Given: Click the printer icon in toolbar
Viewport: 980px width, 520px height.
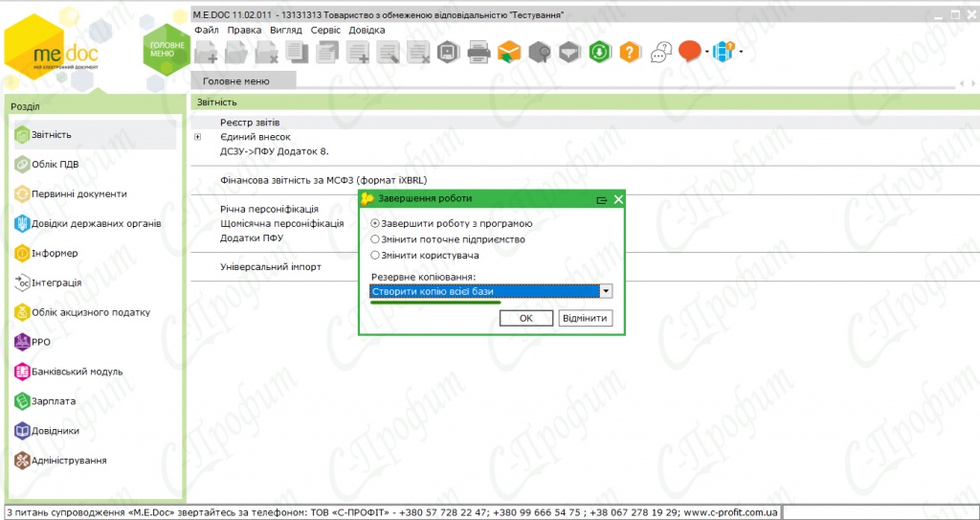Looking at the screenshot, I should click(x=479, y=52).
